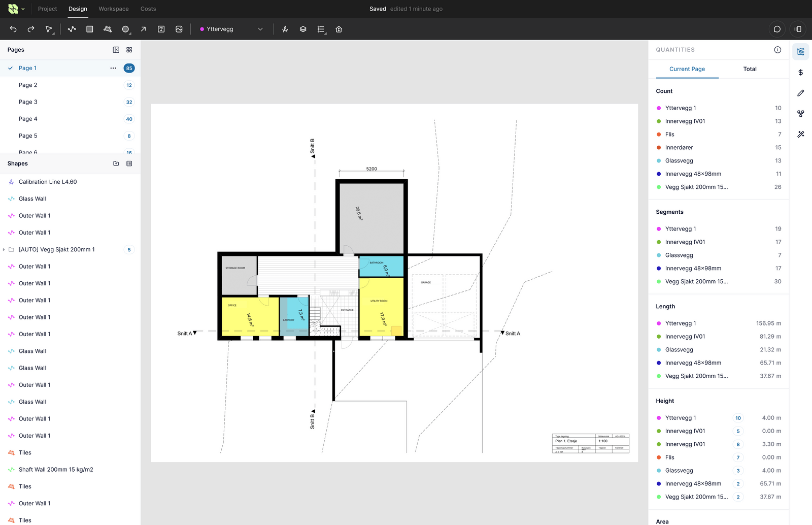Screen dimensions: 812x525
Task: Click the undo icon in the toolbar
Action: [x=13, y=29]
